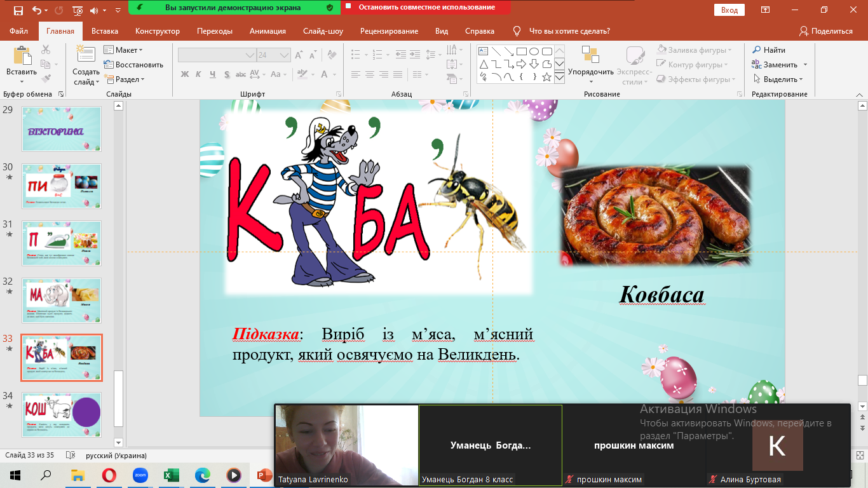The width and height of the screenshot is (868, 488).
Task: Toggle text Shadow (S) formatting
Action: (227, 74)
